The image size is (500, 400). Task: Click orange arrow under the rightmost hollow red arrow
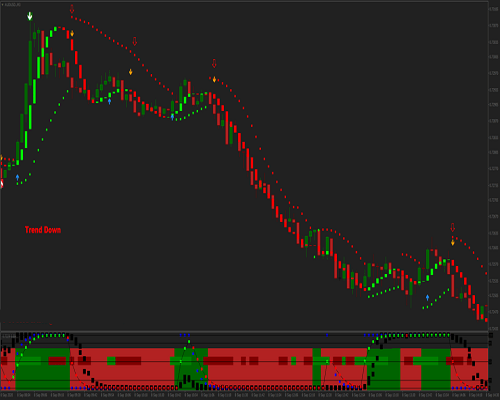(x=453, y=243)
